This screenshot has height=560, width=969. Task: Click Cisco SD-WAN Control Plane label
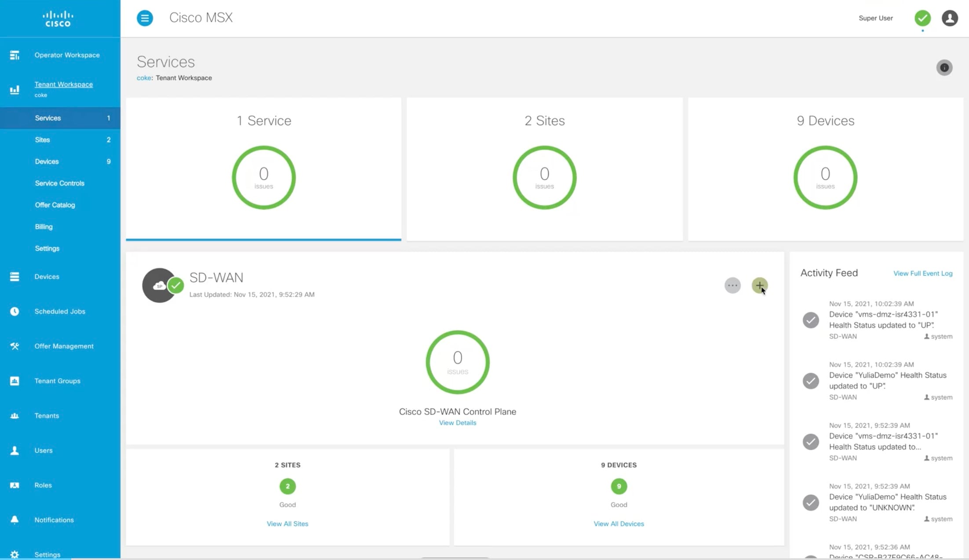pos(457,412)
